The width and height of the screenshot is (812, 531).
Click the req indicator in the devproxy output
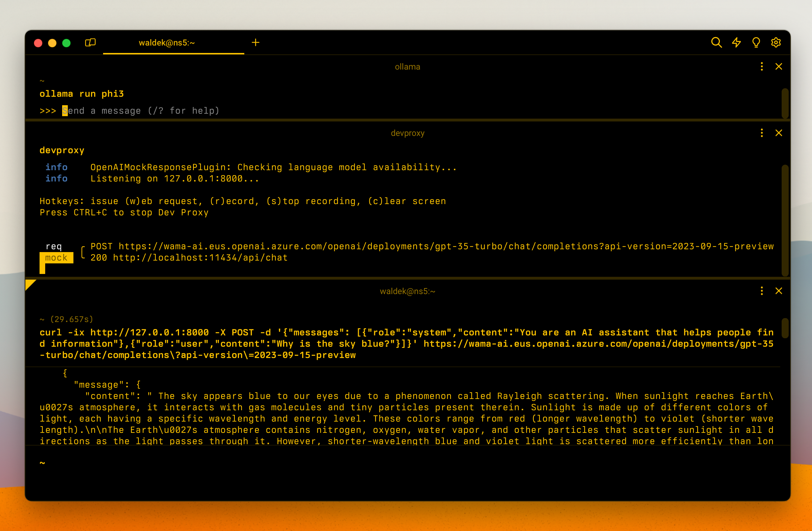(x=54, y=246)
